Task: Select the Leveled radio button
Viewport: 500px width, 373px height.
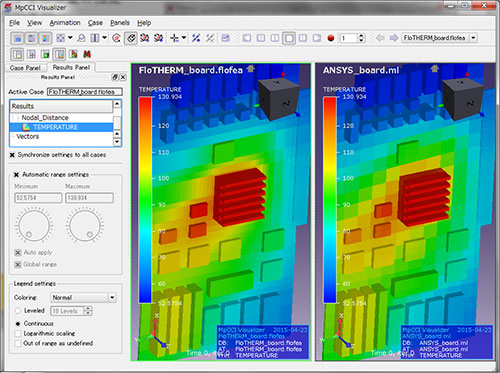Action: tap(18, 311)
